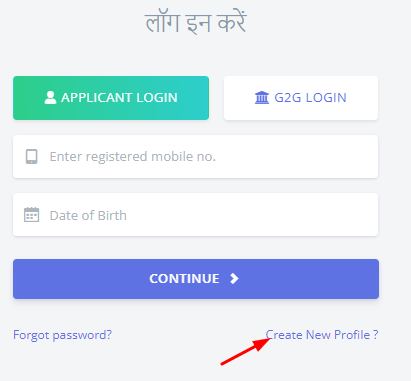Click the question mark after Create New Profile
Screen dimensions: 411x381
pos(376,334)
